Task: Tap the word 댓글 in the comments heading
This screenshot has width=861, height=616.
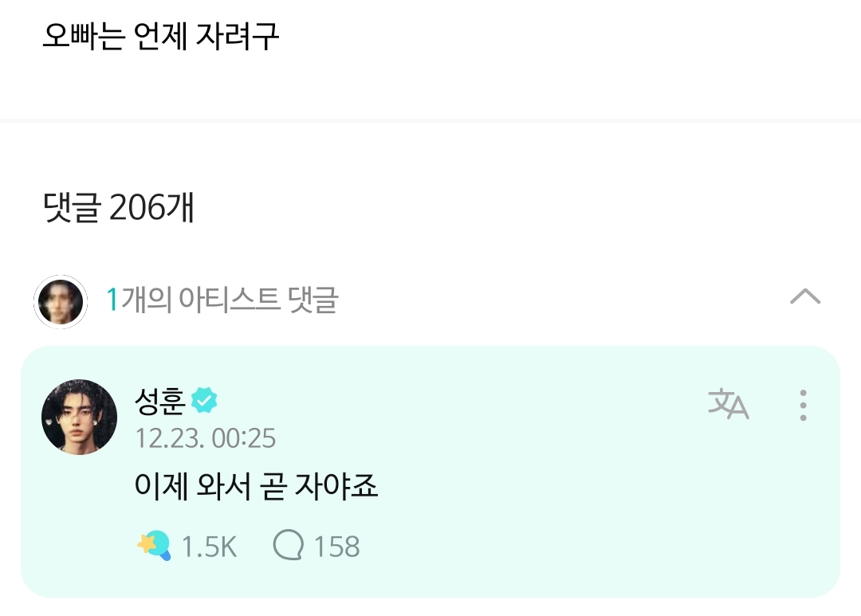Action: (x=72, y=209)
